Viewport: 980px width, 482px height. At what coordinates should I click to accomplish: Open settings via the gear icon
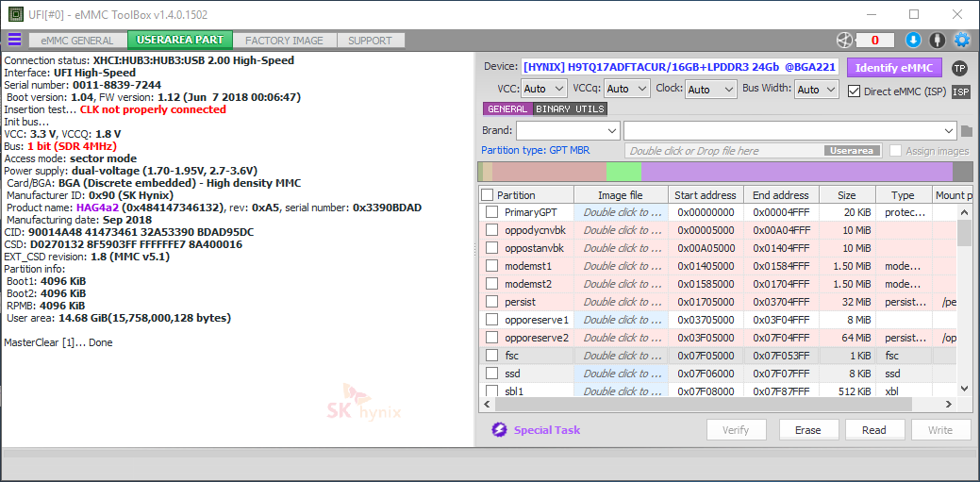(x=961, y=40)
